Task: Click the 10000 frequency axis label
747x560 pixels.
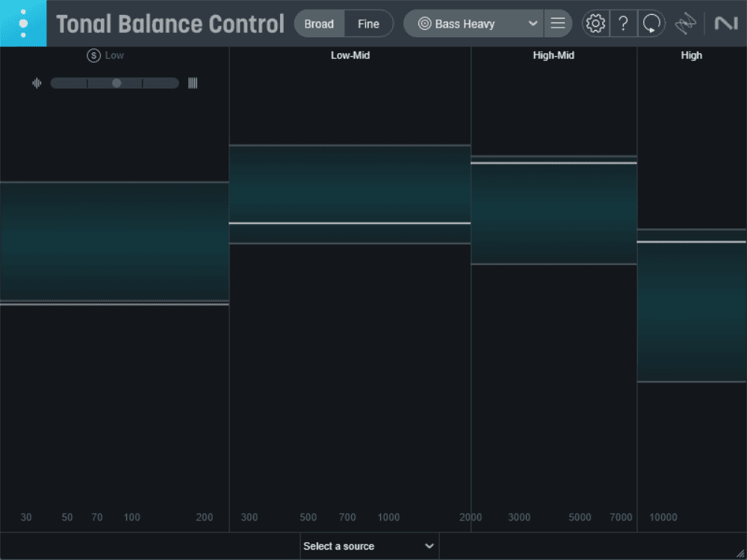Action: point(663,517)
